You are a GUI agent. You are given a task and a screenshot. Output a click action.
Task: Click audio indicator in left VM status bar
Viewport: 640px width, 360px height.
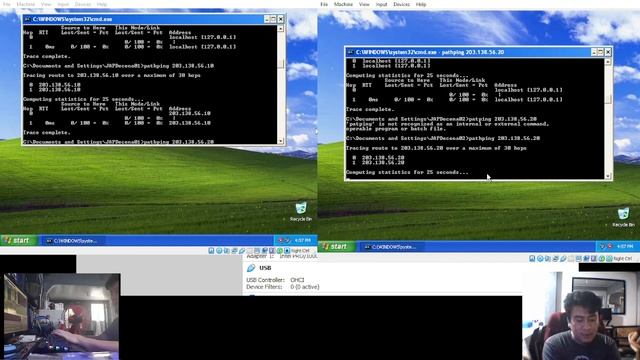227,251
